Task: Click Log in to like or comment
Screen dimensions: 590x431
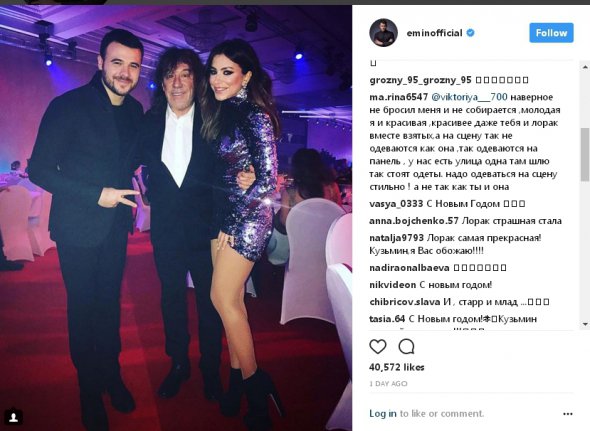Action: click(383, 414)
